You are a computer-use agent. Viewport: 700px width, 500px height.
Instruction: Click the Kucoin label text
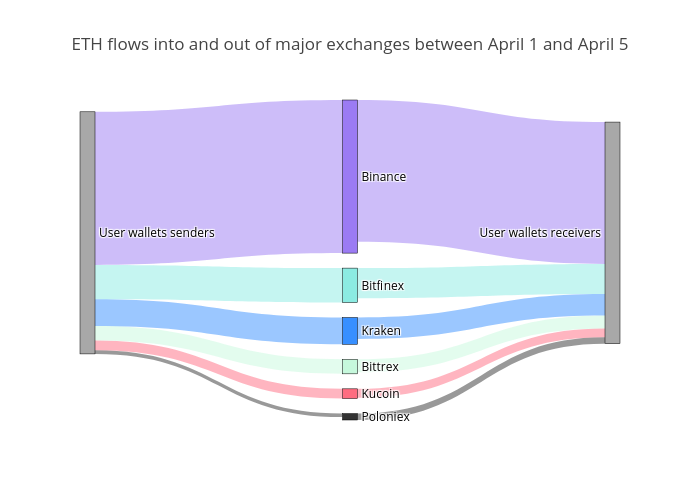pos(380,394)
